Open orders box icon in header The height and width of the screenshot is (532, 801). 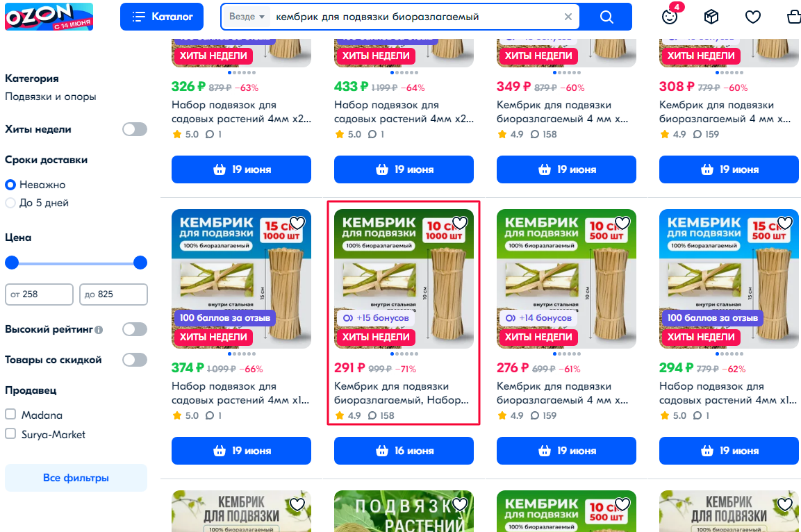(x=711, y=17)
